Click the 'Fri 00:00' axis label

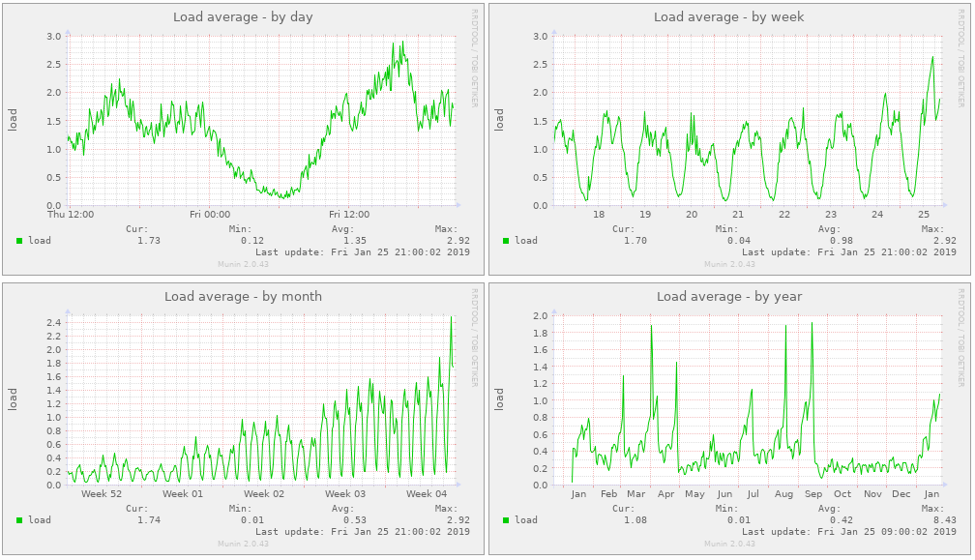(x=210, y=215)
